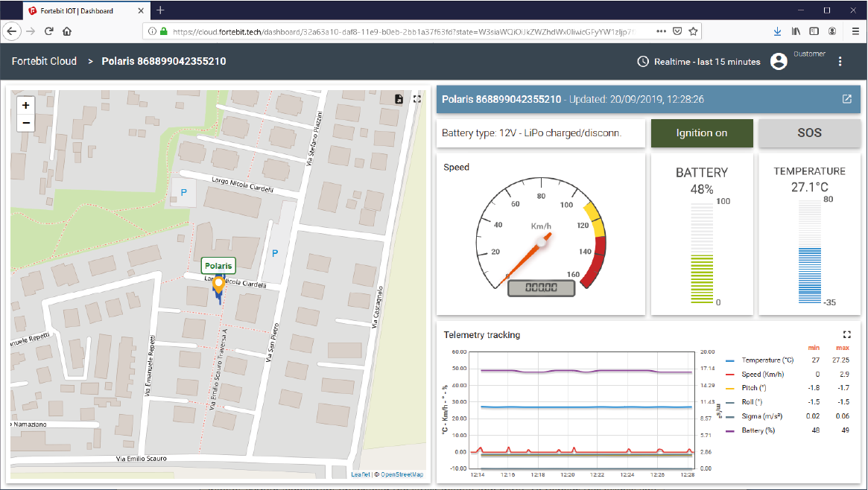This screenshot has height=490, width=868.
Task: Click Via Emilio Scauro street label
Action: point(141,459)
